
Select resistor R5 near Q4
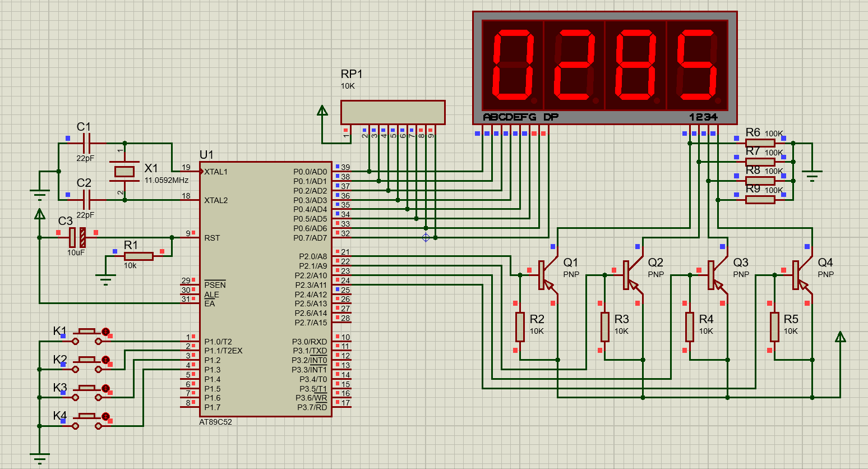click(x=774, y=327)
